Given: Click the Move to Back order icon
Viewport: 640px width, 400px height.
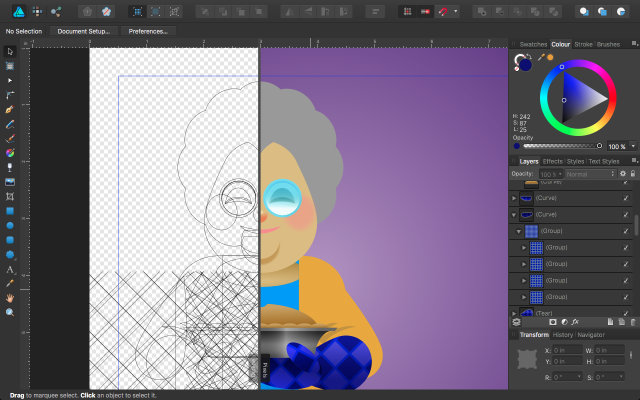Looking at the screenshot, I should pos(205,12).
